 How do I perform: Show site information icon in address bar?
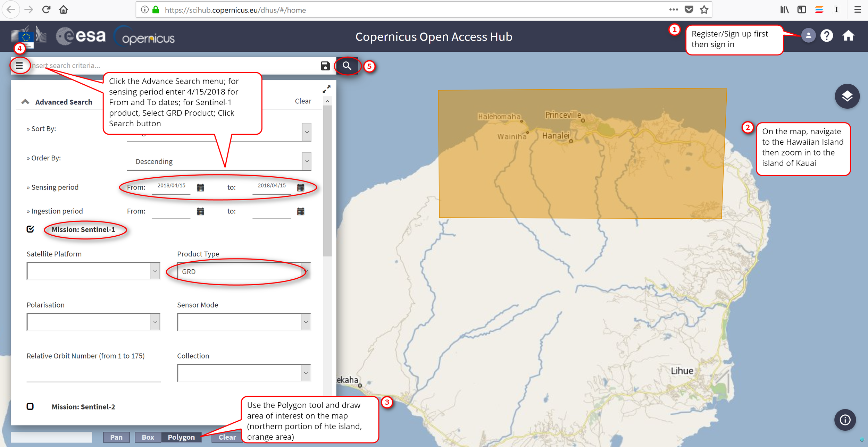(145, 10)
